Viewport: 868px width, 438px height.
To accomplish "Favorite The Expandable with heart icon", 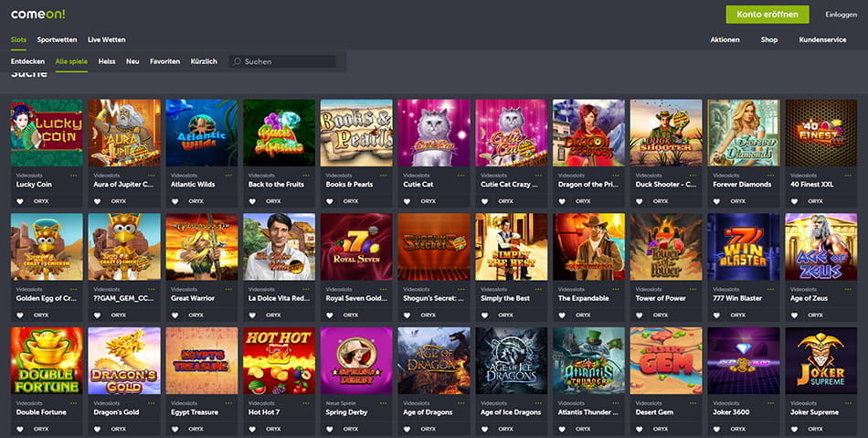I will (563, 315).
